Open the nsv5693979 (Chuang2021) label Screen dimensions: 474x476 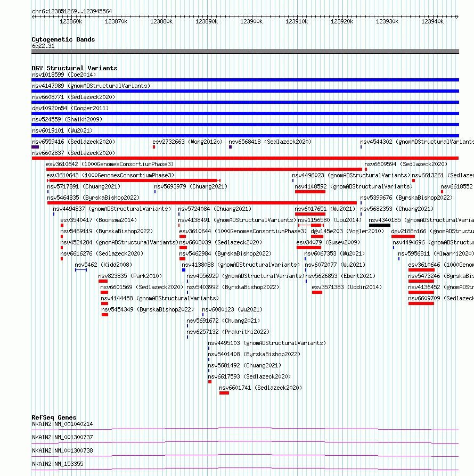click(x=191, y=187)
